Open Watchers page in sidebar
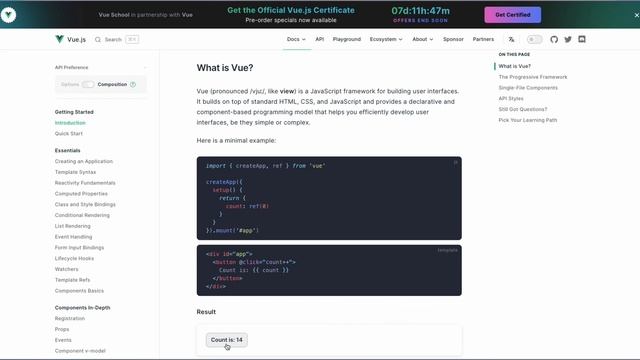The width and height of the screenshot is (640, 360). [66, 269]
